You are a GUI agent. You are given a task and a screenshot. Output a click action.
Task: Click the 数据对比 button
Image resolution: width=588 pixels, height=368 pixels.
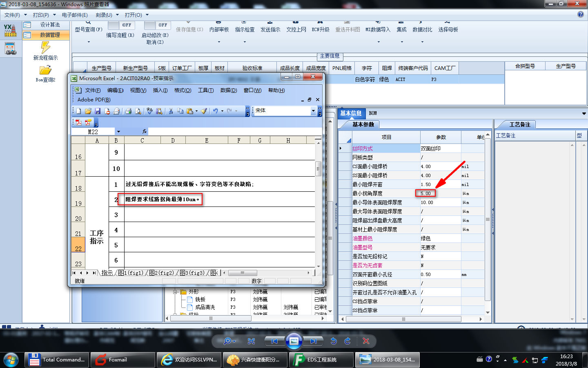pyautogui.click(x=422, y=29)
